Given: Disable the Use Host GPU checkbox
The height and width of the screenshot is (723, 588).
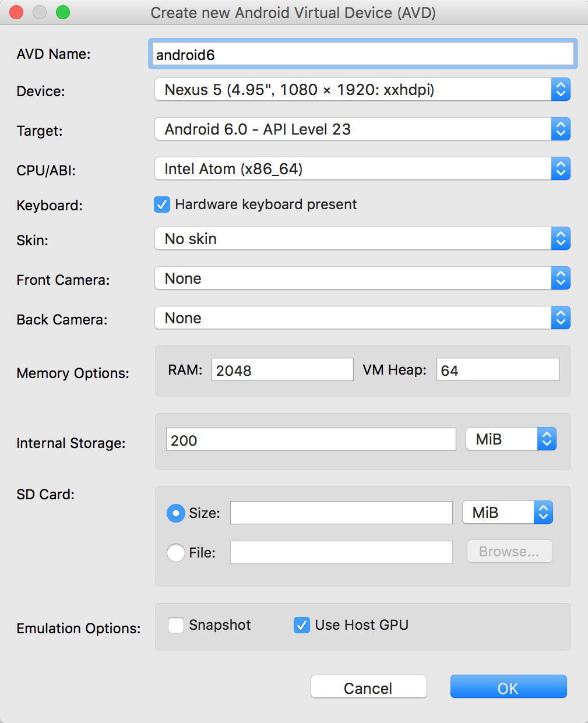Looking at the screenshot, I should 302,625.
